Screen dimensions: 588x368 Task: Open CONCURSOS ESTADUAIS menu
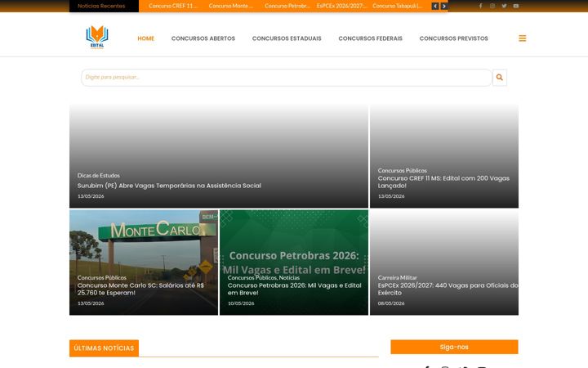(287, 38)
